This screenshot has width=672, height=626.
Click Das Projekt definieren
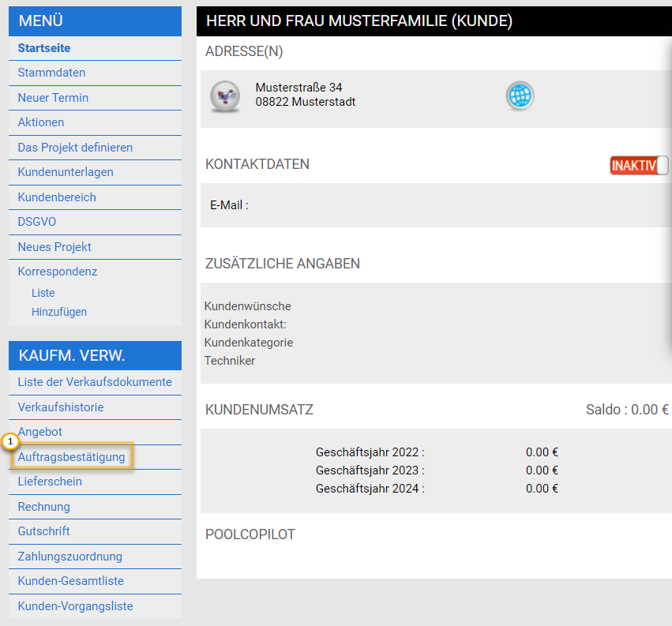[75, 148]
